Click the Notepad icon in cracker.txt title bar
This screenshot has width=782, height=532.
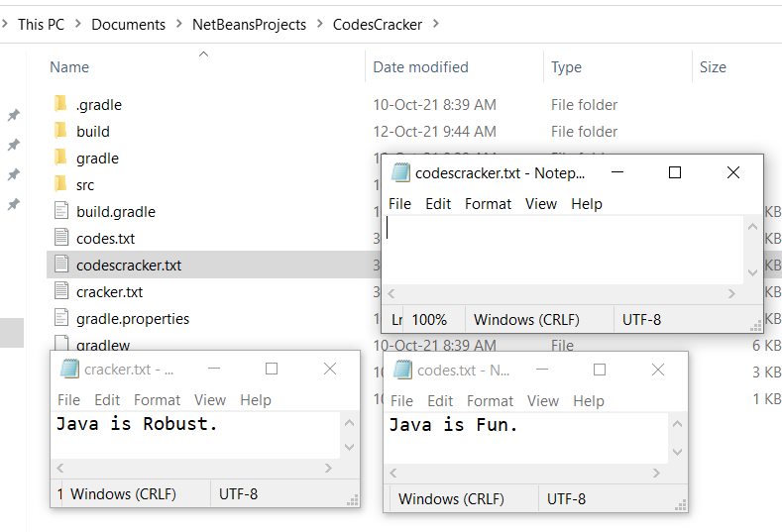point(69,369)
